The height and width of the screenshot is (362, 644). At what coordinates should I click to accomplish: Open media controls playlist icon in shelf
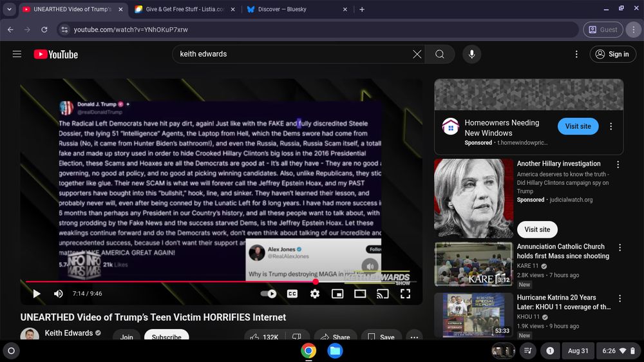pyautogui.click(x=528, y=351)
